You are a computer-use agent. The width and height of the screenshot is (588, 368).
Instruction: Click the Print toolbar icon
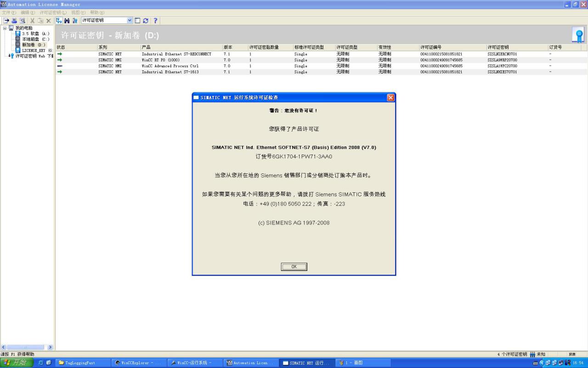click(14, 21)
